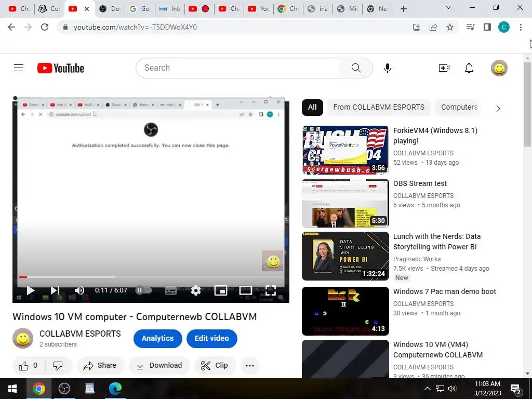Go back with the browser back arrow
Screen dimensions: 532x399
coord(11,27)
